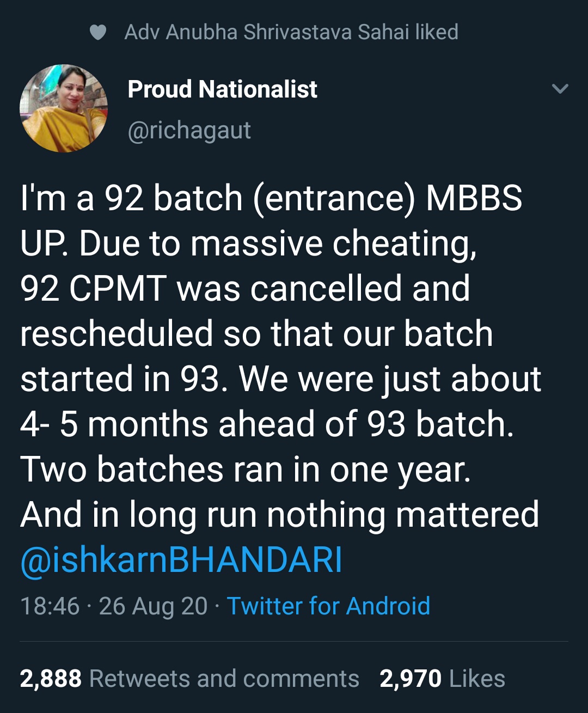Click the 26 Aug 20 date
This screenshot has width=588, height=713.
153,606
